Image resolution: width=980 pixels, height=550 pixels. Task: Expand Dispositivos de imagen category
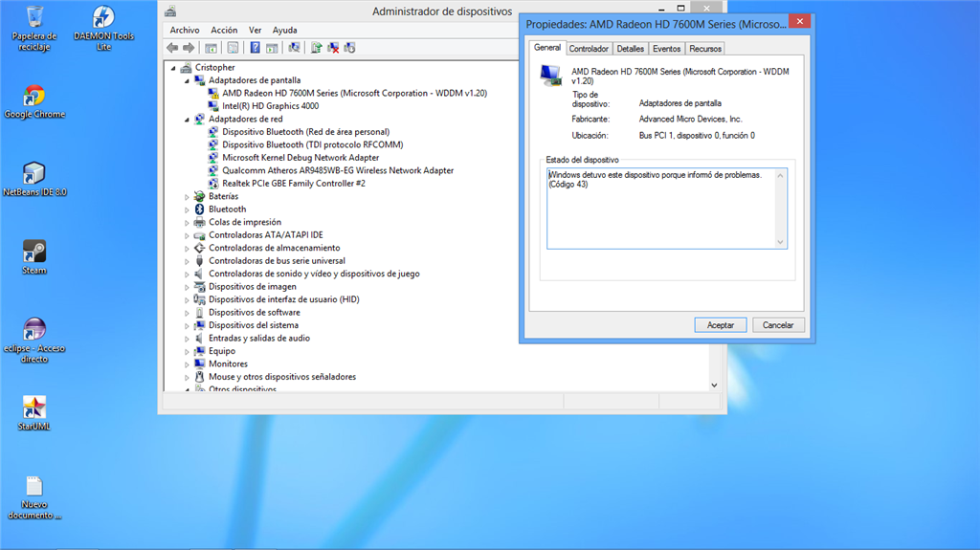coord(187,287)
